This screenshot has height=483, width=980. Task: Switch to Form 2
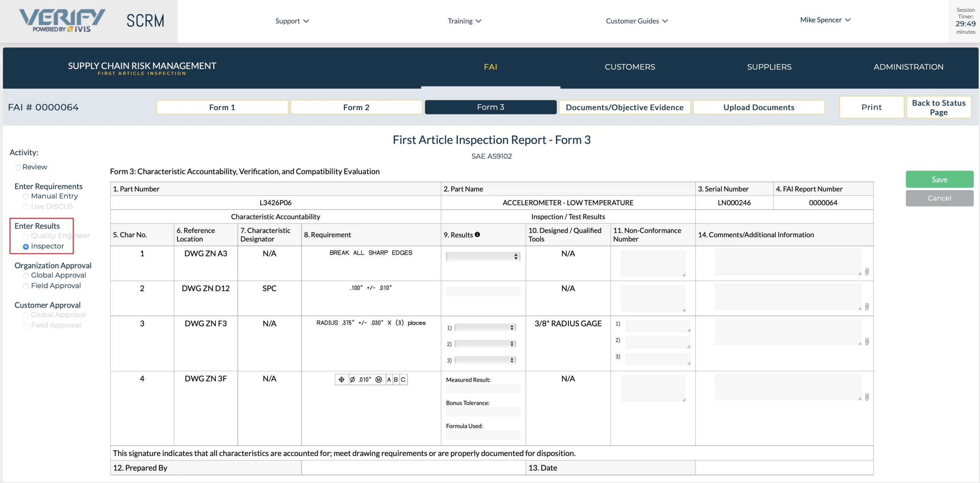[356, 107]
